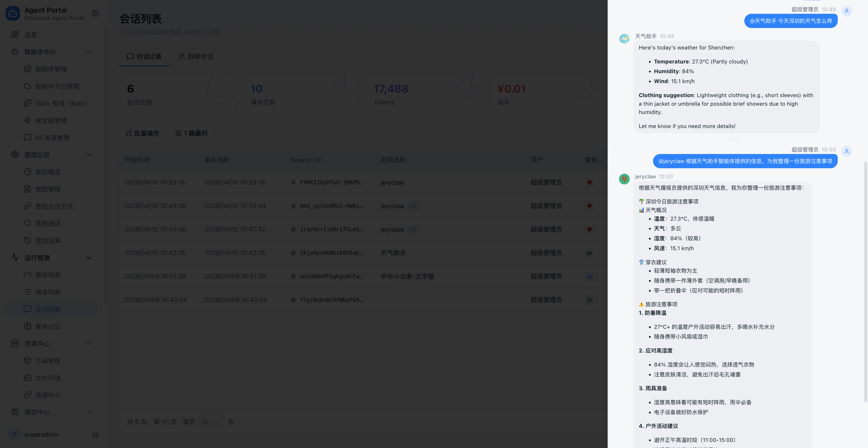The image size is (868, 448).
Task: Toggle hidden columns via 1 隐藏列
Action: [191, 133]
